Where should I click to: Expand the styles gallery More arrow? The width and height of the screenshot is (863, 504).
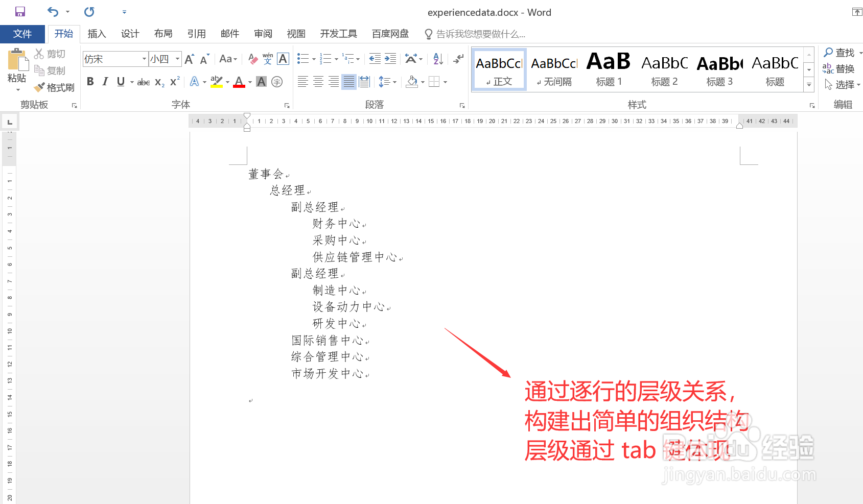pyautogui.click(x=809, y=85)
